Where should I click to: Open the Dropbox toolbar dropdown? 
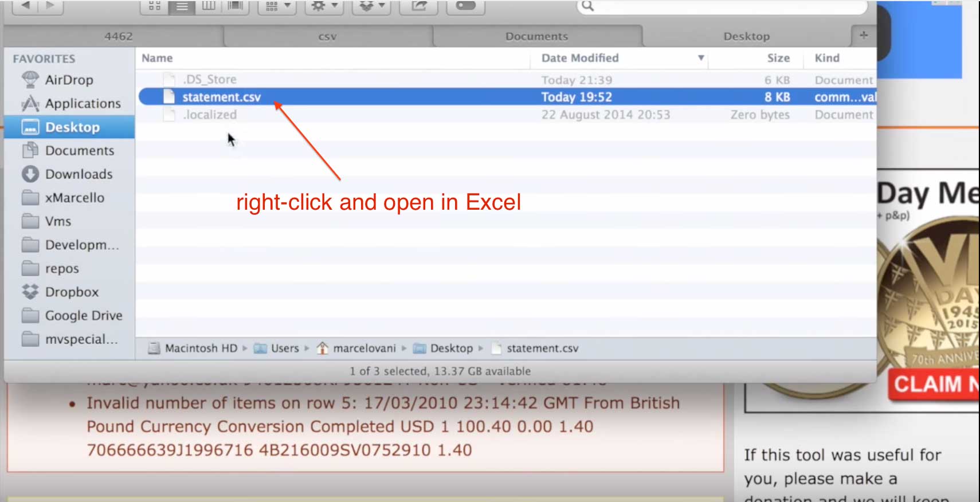pyautogui.click(x=371, y=6)
